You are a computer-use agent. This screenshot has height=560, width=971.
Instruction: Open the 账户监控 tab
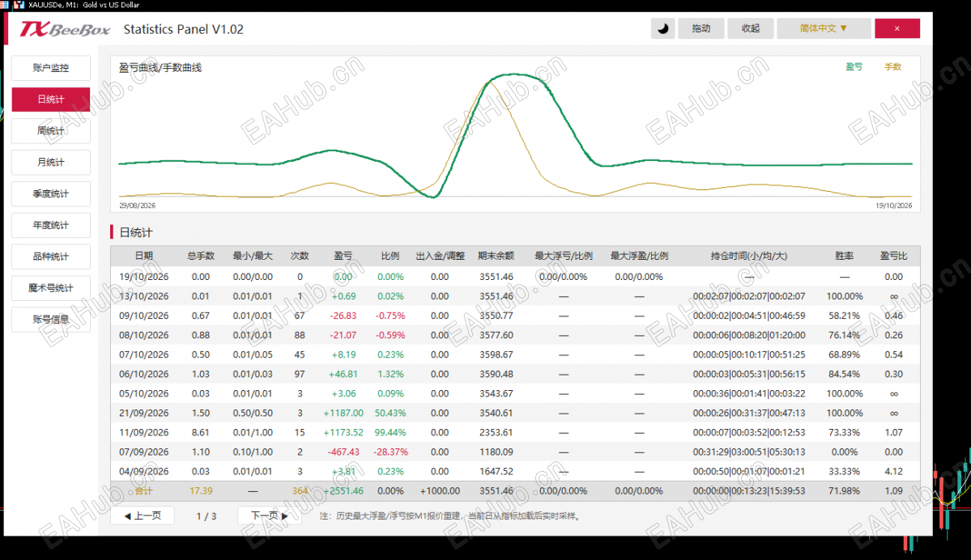point(51,68)
